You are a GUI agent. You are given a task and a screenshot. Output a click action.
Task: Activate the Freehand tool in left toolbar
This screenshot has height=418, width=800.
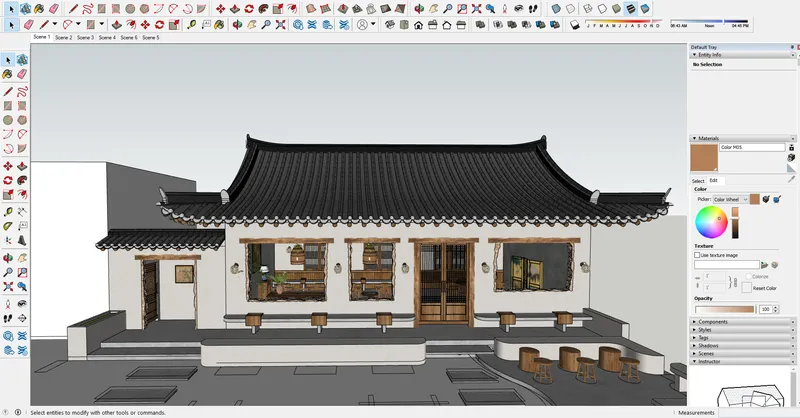coord(22,92)
